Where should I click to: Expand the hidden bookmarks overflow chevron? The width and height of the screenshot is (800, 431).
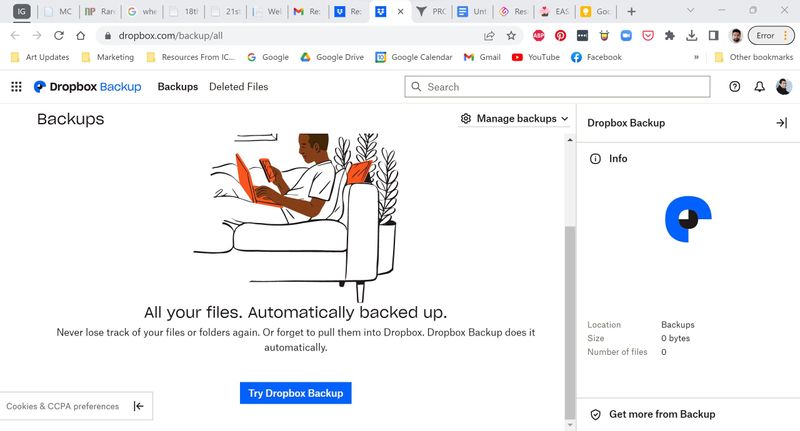click(696, 58)
